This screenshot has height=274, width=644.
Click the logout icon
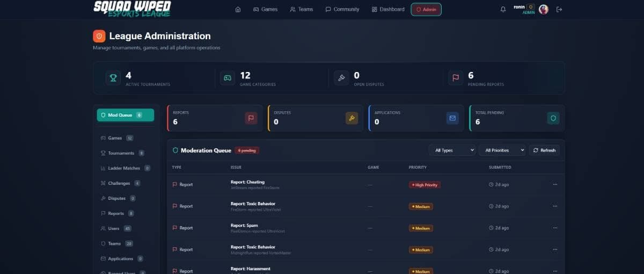point(559,9)
